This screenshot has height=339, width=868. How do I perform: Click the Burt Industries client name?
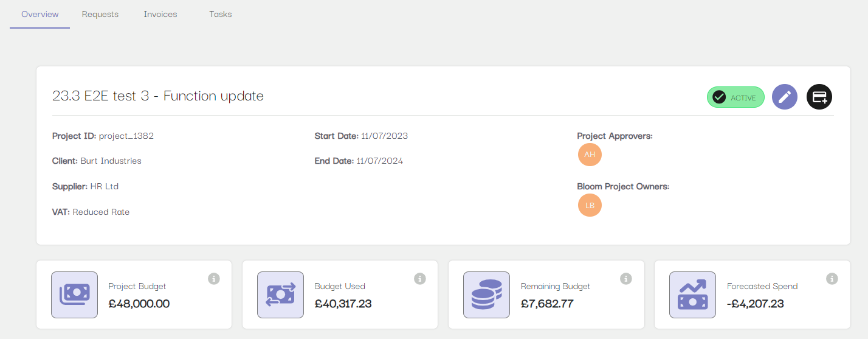coord(111,161)
